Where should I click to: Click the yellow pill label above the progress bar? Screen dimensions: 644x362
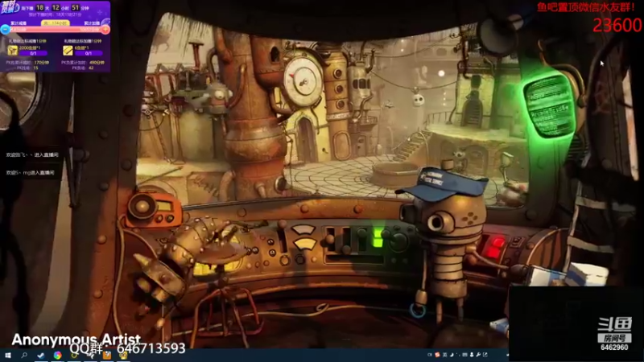point(56,23)
